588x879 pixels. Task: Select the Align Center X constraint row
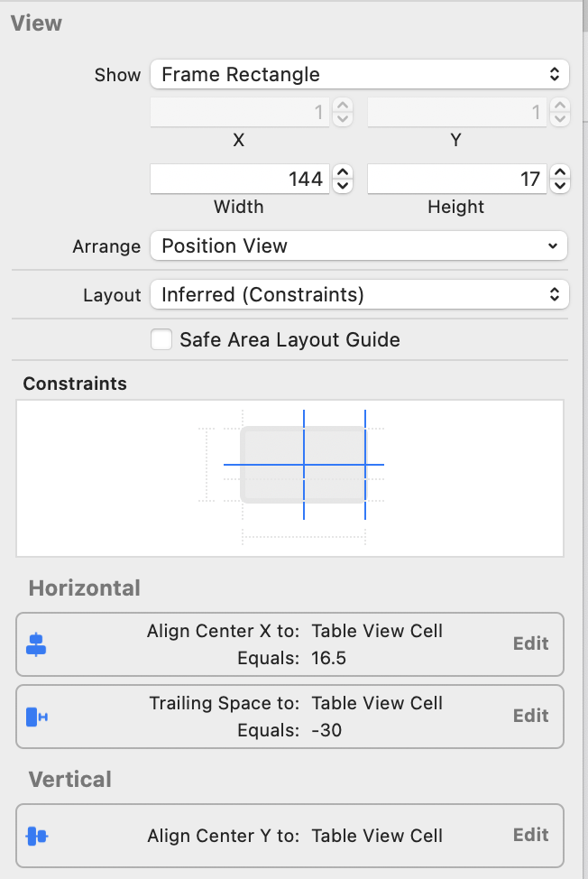271,644
